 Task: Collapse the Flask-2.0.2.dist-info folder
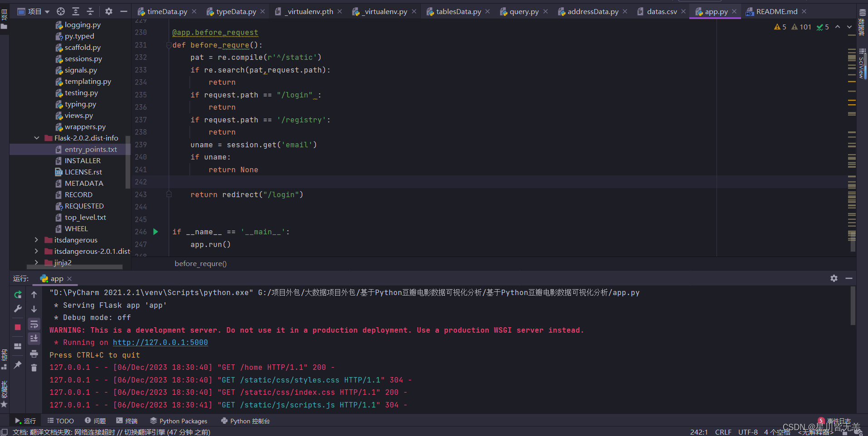(x=37, y=138)
